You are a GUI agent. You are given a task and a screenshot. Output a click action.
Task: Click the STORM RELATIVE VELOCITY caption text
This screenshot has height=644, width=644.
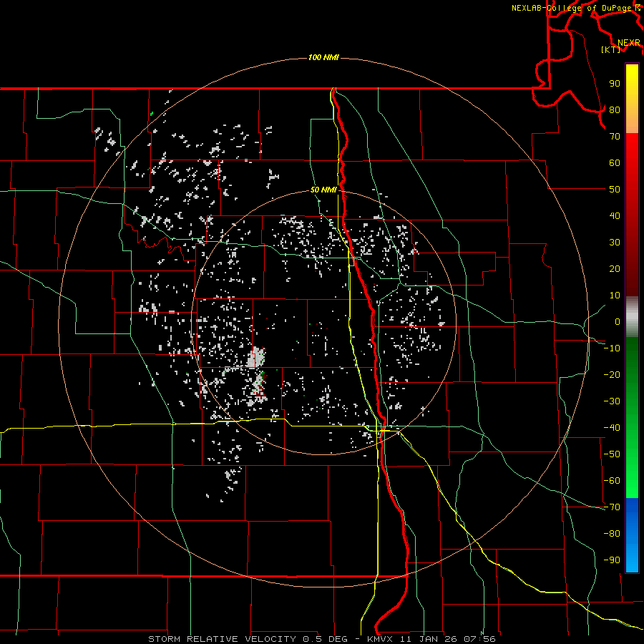(x=223, y=639)
